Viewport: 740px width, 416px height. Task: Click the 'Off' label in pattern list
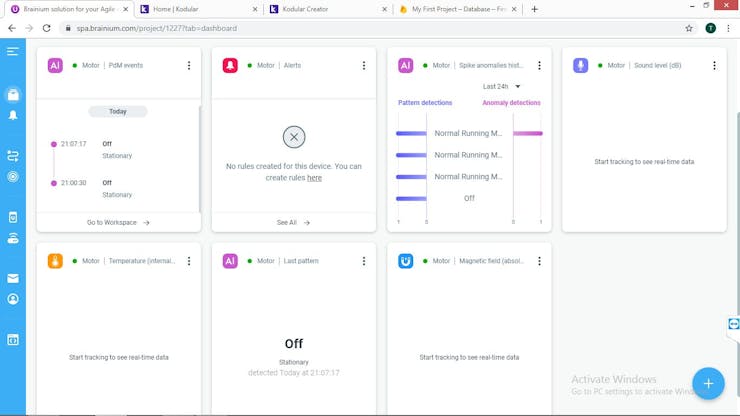pyautogui.click(x=469, y=198)
